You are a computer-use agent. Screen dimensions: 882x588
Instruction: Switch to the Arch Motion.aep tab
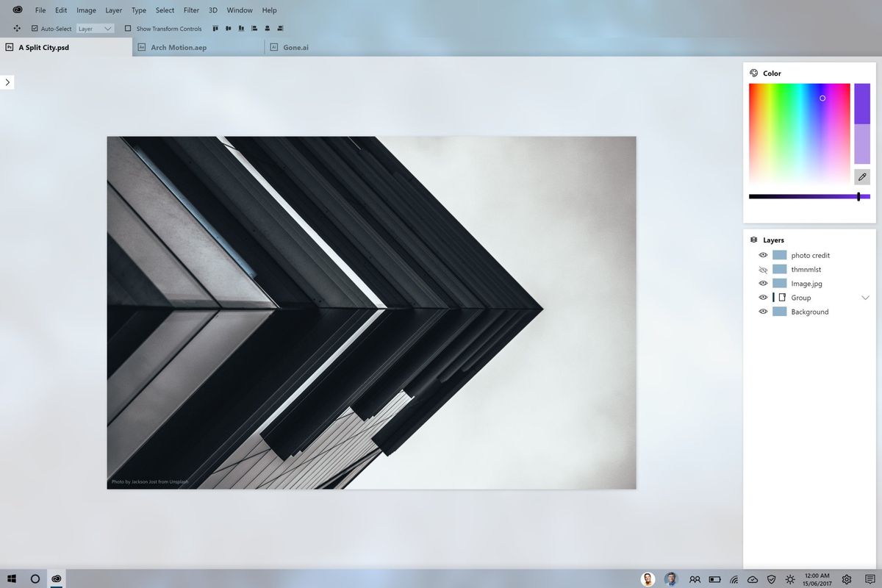pos(179,46)
